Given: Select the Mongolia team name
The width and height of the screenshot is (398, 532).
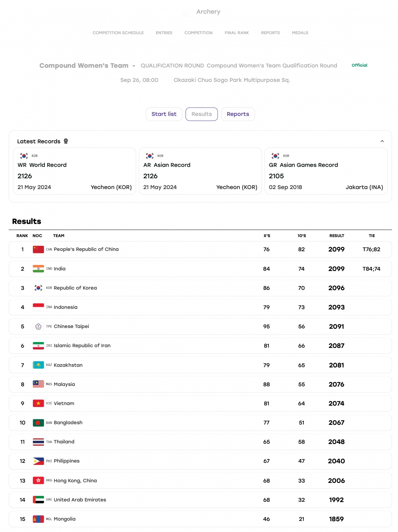Looking at the screenshot, I should click(65, 519).
